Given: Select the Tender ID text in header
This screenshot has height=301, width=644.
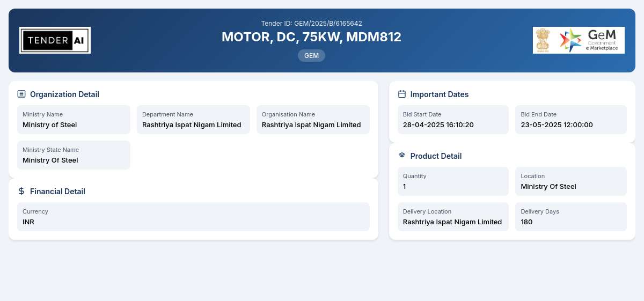Looking at the screenshot, I should [x=311, y=24].
